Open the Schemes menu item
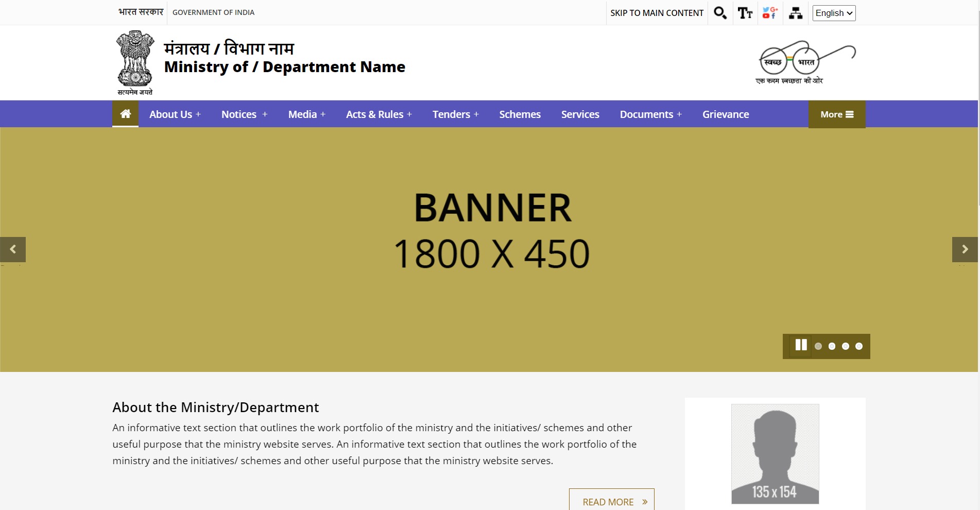 [520, 114]
